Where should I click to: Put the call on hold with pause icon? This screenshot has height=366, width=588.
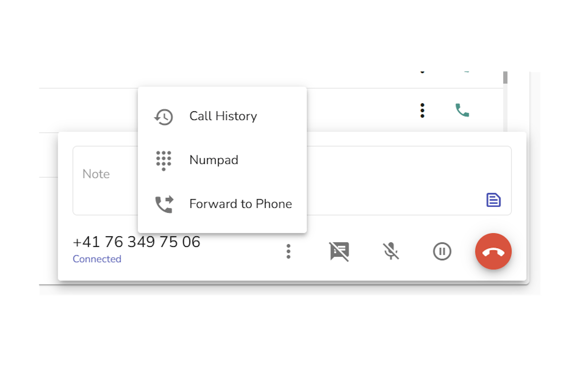click(x=442, y=251)
